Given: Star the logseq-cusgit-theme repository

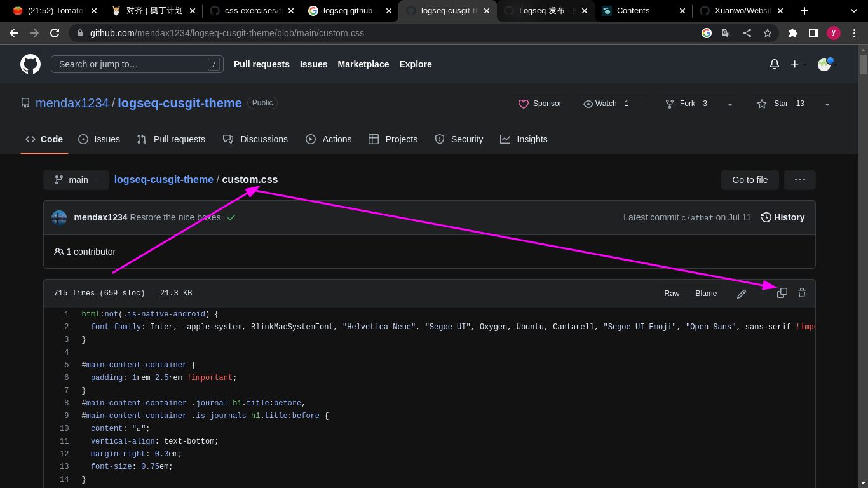Looking at the screenshot, I should click(782, 104).
